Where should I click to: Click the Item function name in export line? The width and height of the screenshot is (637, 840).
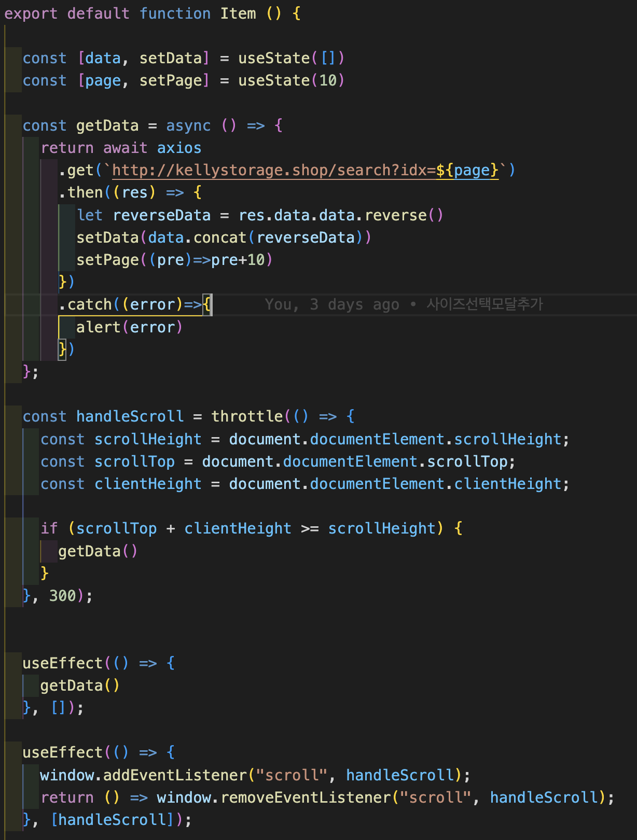(x=238, y=13)
